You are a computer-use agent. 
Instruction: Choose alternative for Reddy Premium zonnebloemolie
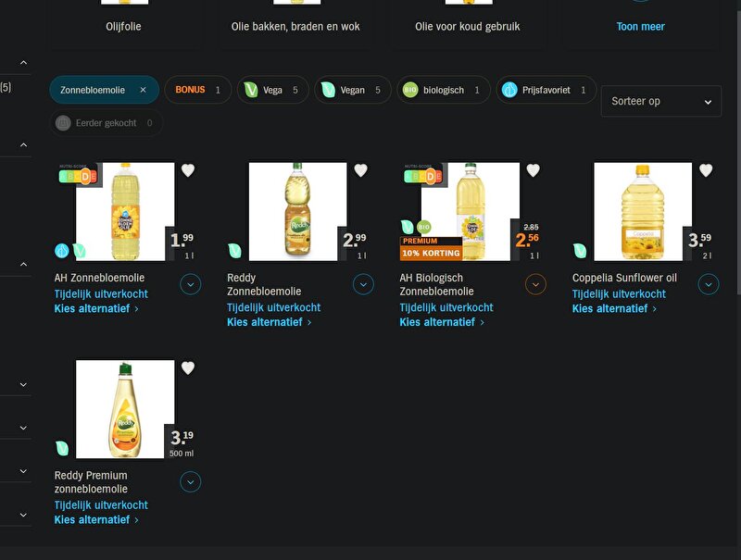click(96, 519)
